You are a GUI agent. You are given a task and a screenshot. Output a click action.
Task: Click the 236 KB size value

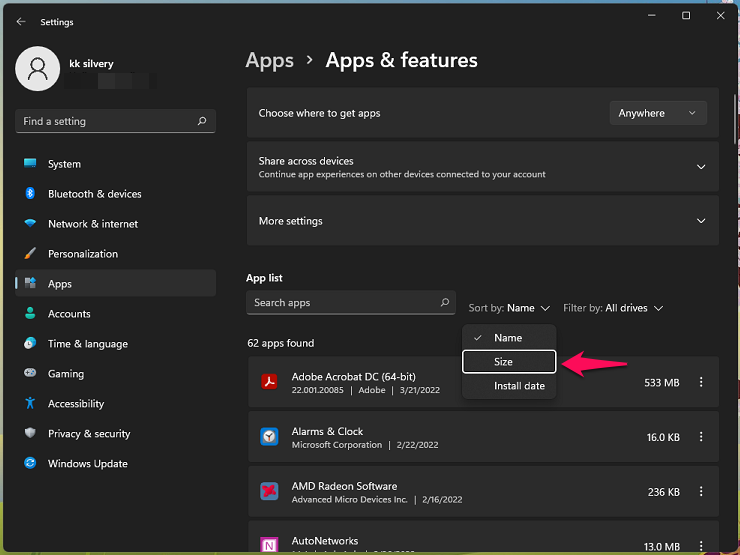pos(664,492)
